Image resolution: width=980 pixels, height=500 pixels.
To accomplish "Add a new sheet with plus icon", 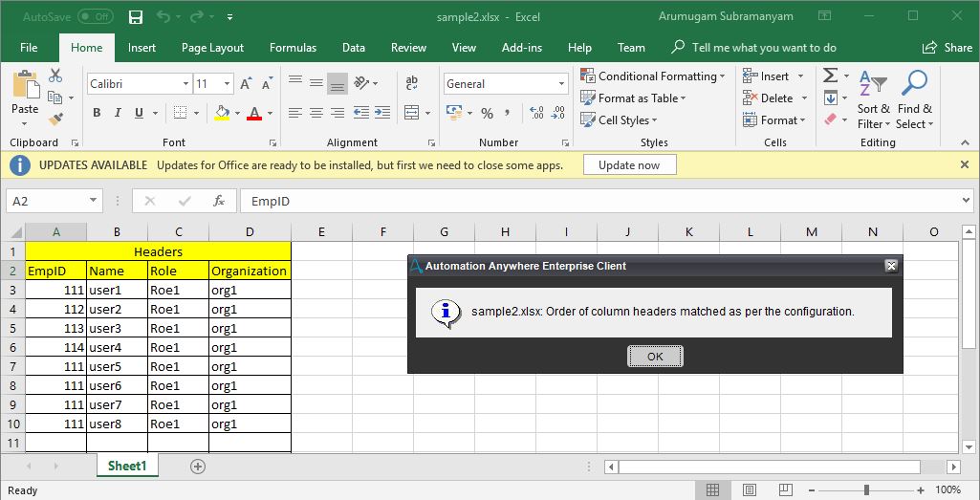I will tap(198, 467).
